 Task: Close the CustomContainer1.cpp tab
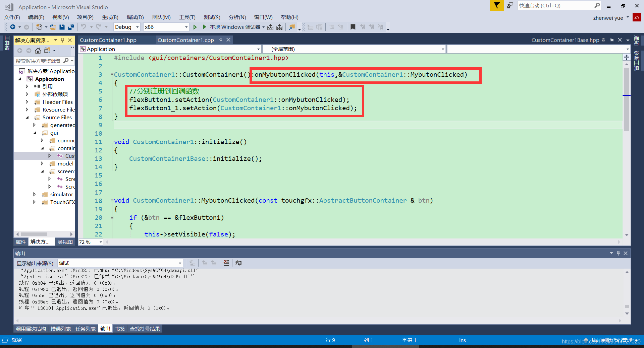tap(228, 40)
